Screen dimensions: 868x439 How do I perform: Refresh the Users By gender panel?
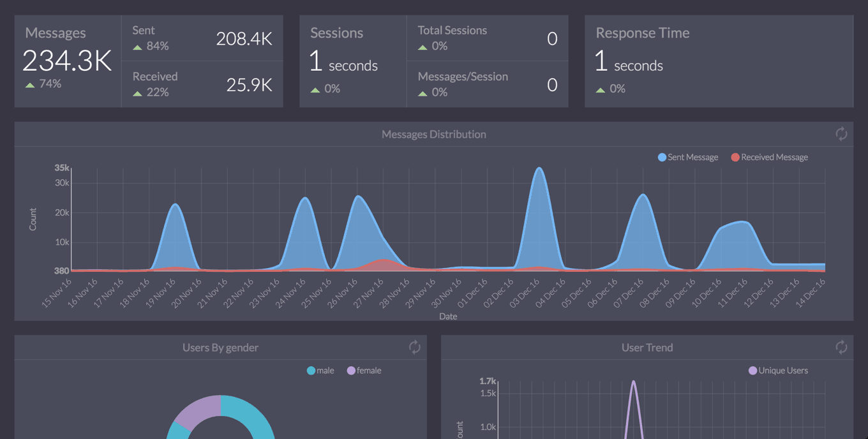point(415,347)
